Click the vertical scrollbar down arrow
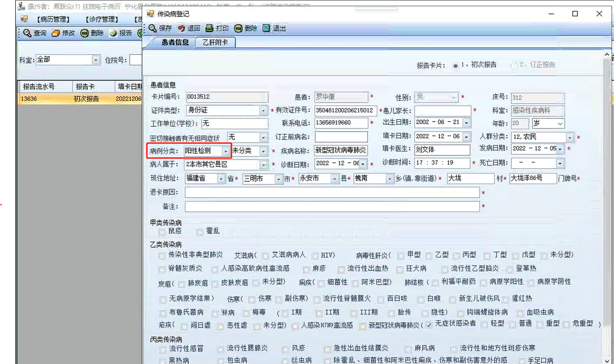 tap(607, 361)
